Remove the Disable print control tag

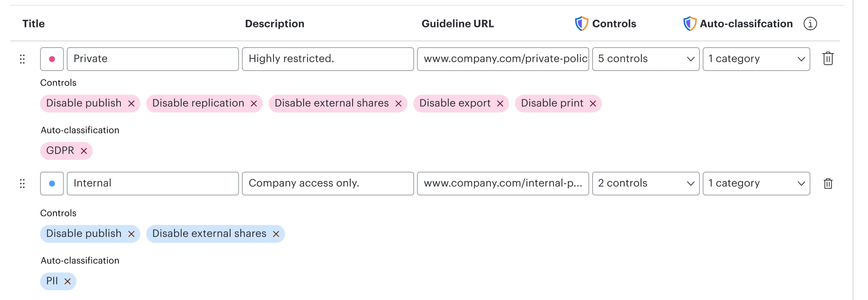(593, 104)
